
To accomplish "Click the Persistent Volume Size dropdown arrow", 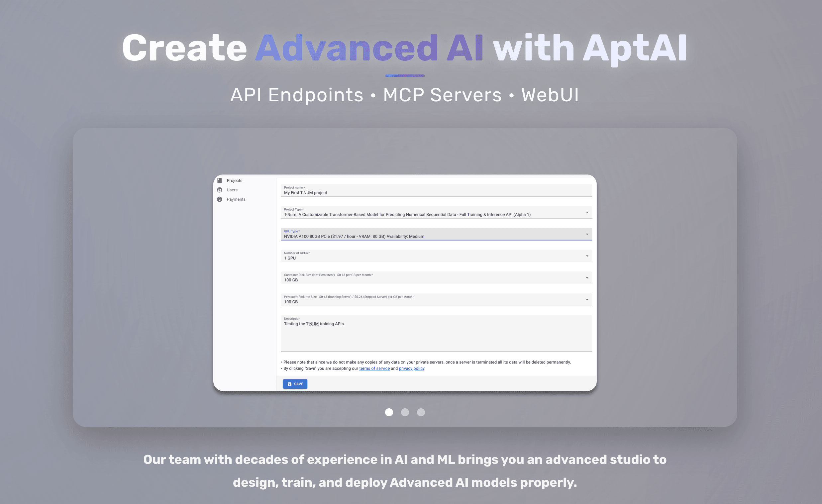I will (587, 300).
